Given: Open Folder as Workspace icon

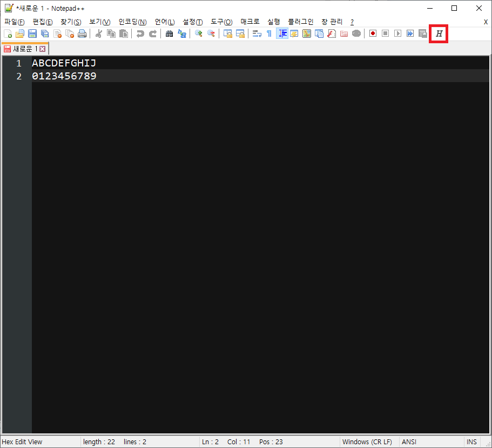Looking at the screenshot, I should [344, 34].
